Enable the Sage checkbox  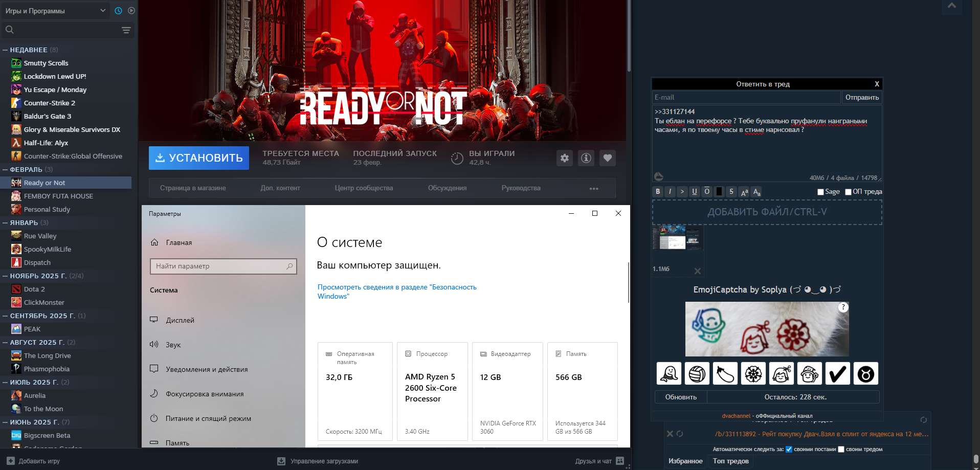[820, 192]
